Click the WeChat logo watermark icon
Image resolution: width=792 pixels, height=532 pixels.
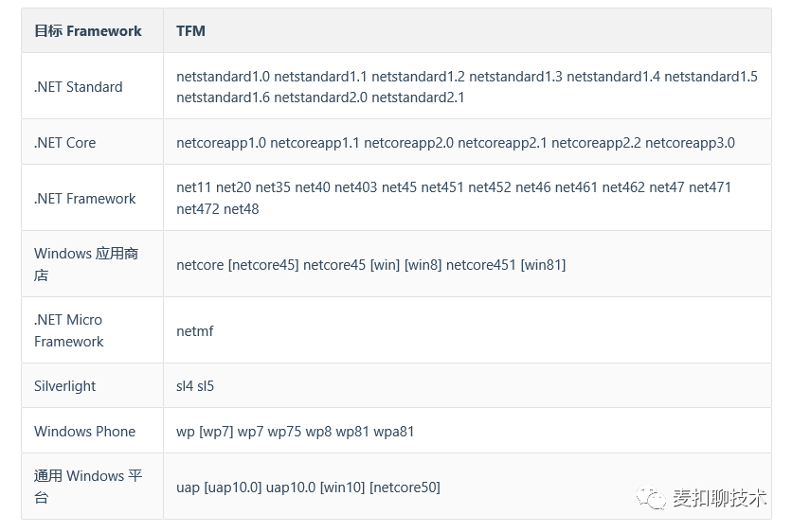tap(651, 498)
